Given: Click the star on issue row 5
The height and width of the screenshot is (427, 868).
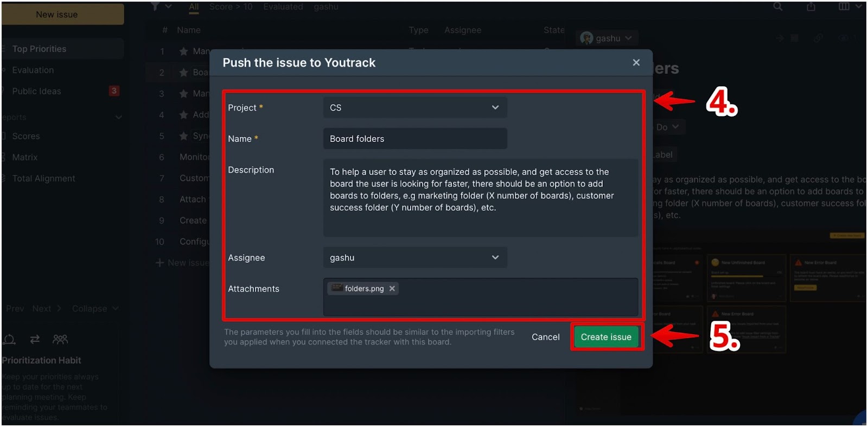Looking at the screenshot, I should click(184, 136).
